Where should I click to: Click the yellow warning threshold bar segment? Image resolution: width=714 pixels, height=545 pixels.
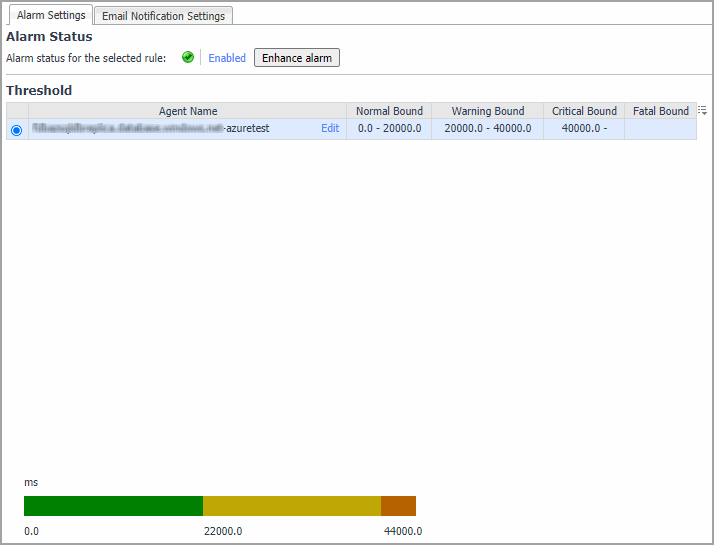[292, 506]
